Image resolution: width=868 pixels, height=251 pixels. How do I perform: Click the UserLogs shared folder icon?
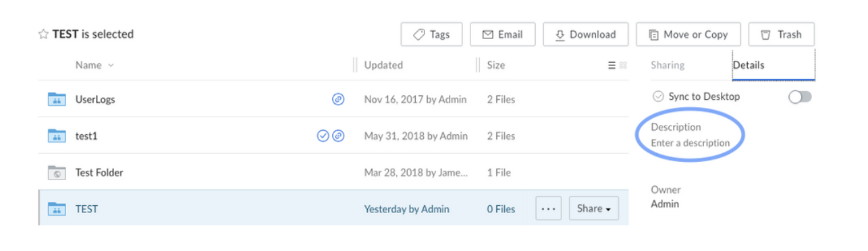click(57, 99)
